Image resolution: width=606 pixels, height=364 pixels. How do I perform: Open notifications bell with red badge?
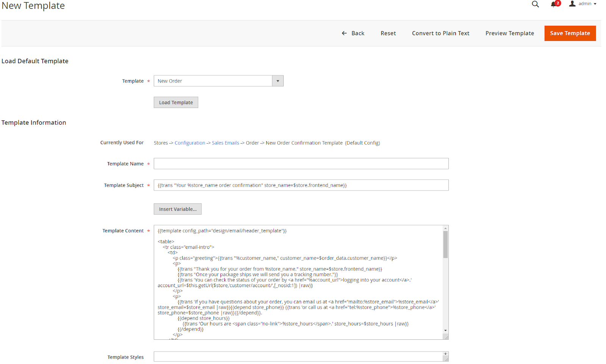(x=554, y=4)
